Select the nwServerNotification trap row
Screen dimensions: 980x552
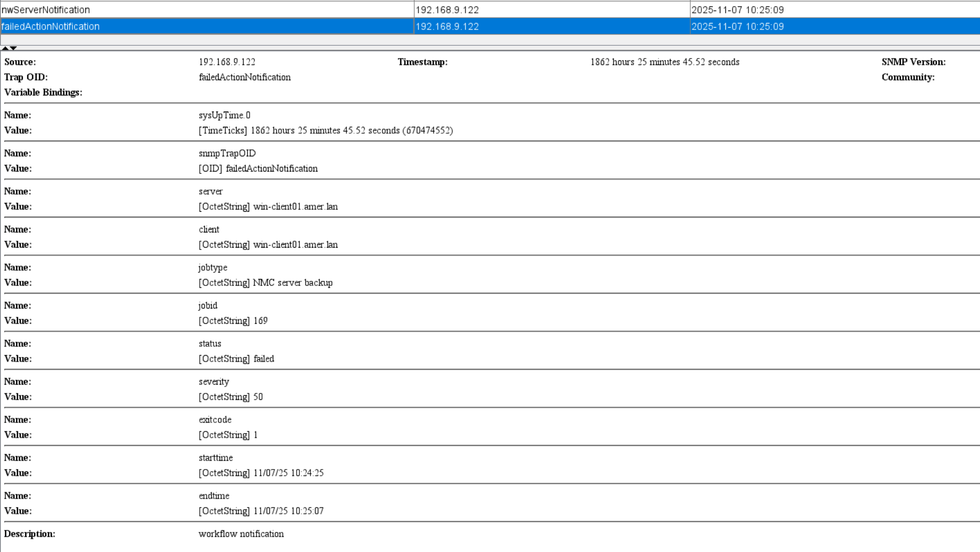[x=46, y=10]
